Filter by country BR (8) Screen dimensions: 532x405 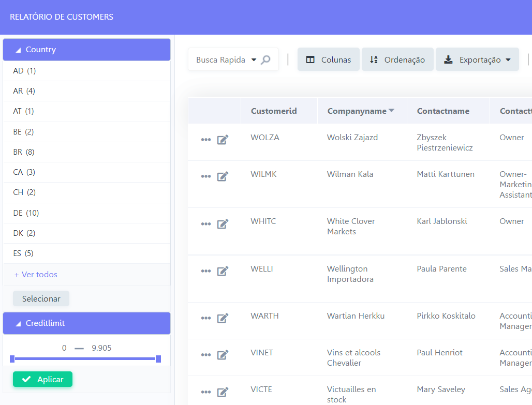click(x=86, y=152)
